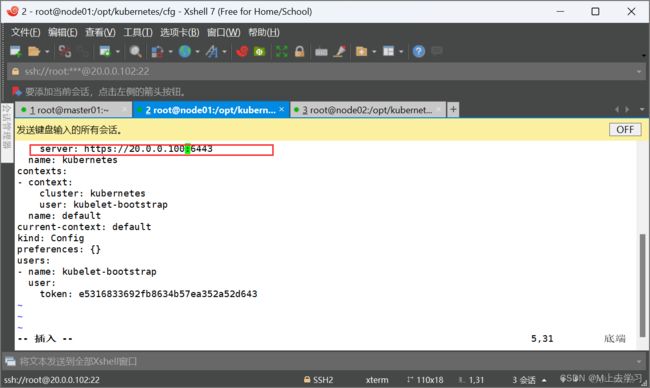Click the padlock lock-screen icon

pos(299,51)
